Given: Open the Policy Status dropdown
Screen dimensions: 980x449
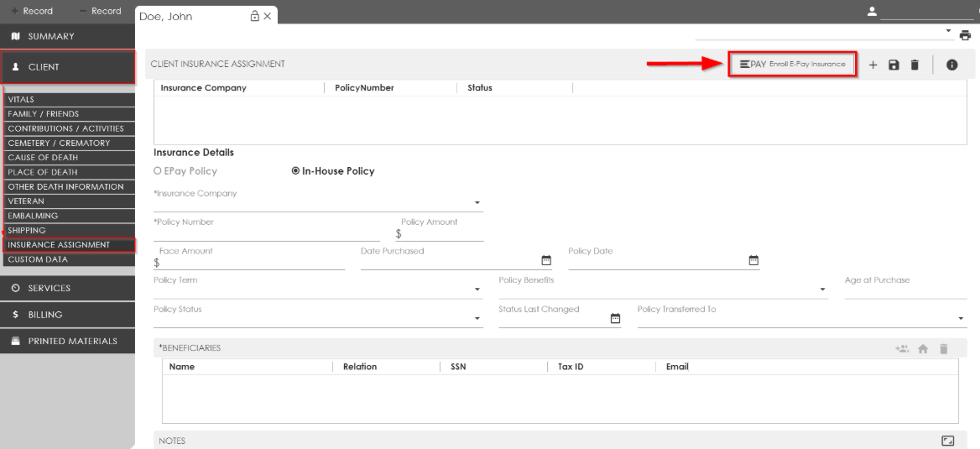Looking at the screenshot, I should (x=477, y=319).
